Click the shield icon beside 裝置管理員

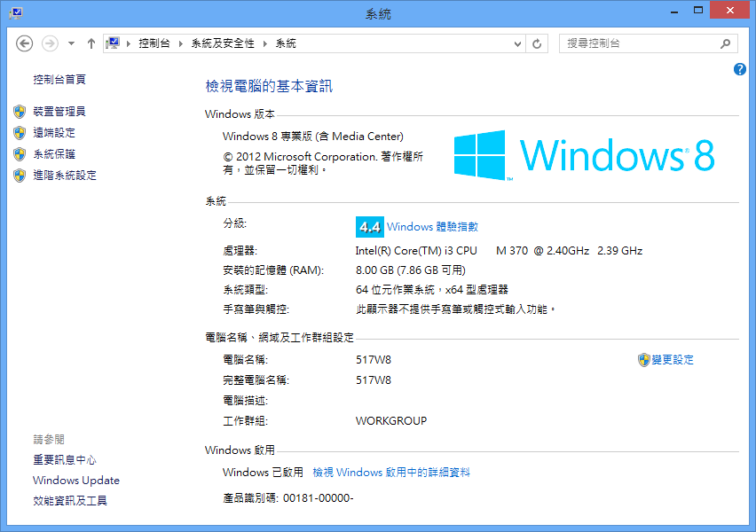coord(20,112)
